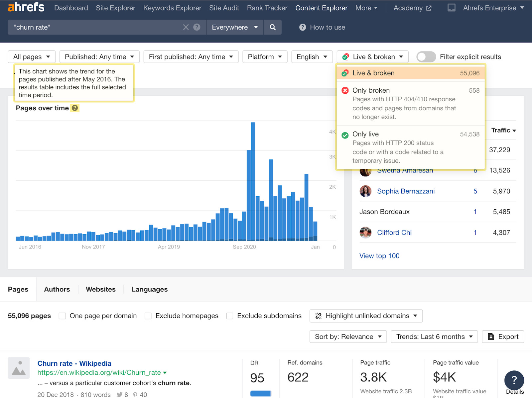The image size is (532, 398).
Task: Open the floating Details help button
Action: (x=514, y=380)
